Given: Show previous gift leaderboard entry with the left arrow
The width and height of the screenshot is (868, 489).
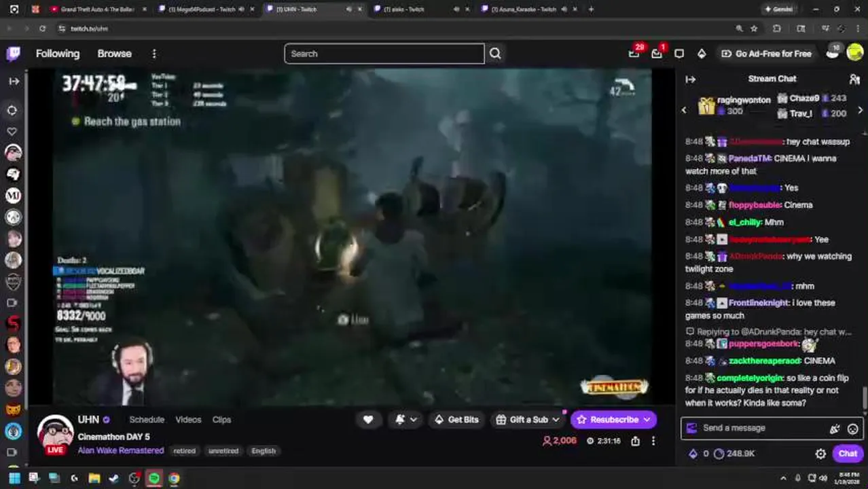Looking at the screenshot, I should [684, 109].
